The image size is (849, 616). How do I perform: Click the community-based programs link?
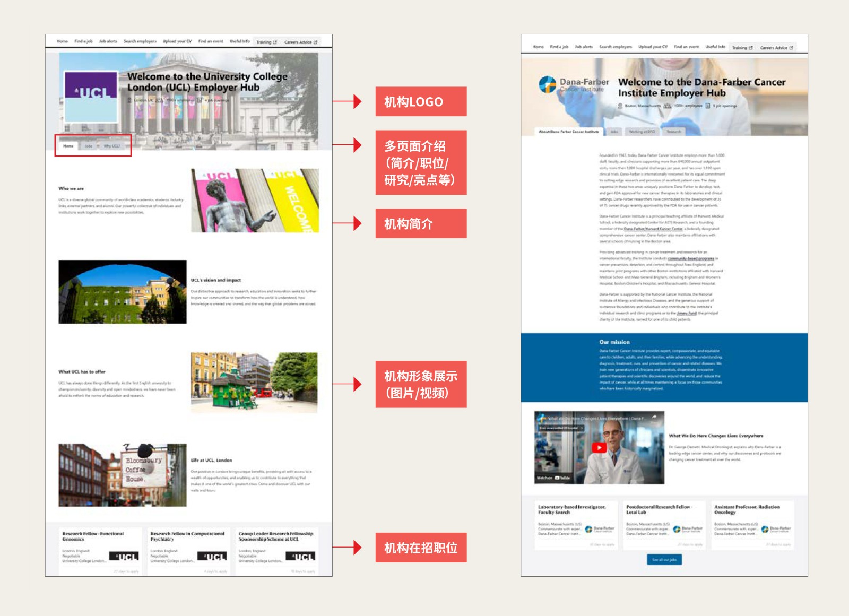click(691, 258)
